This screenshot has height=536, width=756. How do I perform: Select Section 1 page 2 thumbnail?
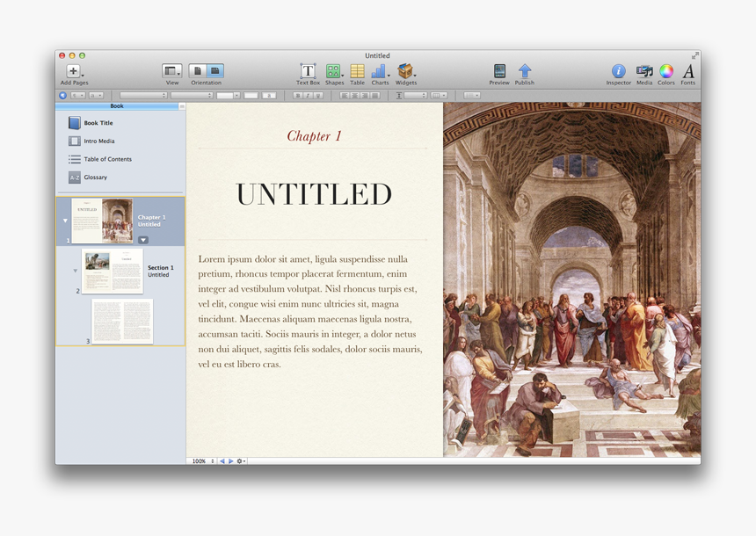click(113, 271)
